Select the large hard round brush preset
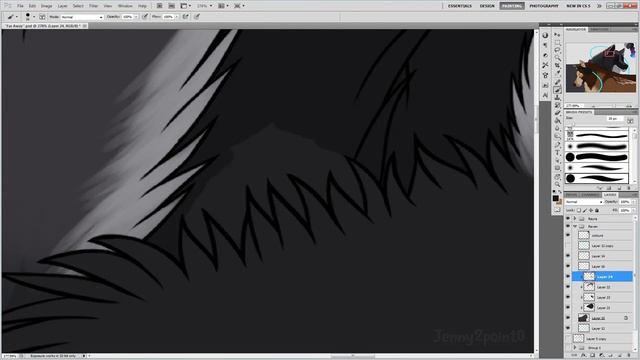 596,157
